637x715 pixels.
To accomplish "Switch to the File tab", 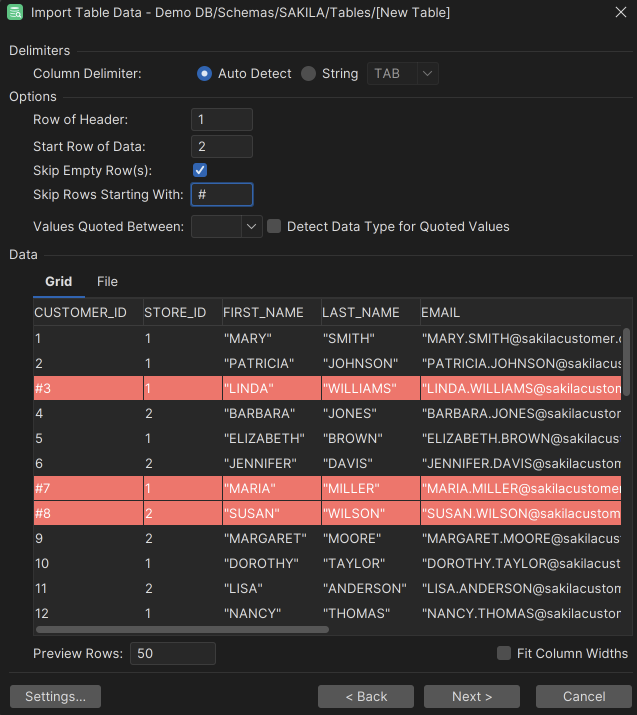I will 107,282.
